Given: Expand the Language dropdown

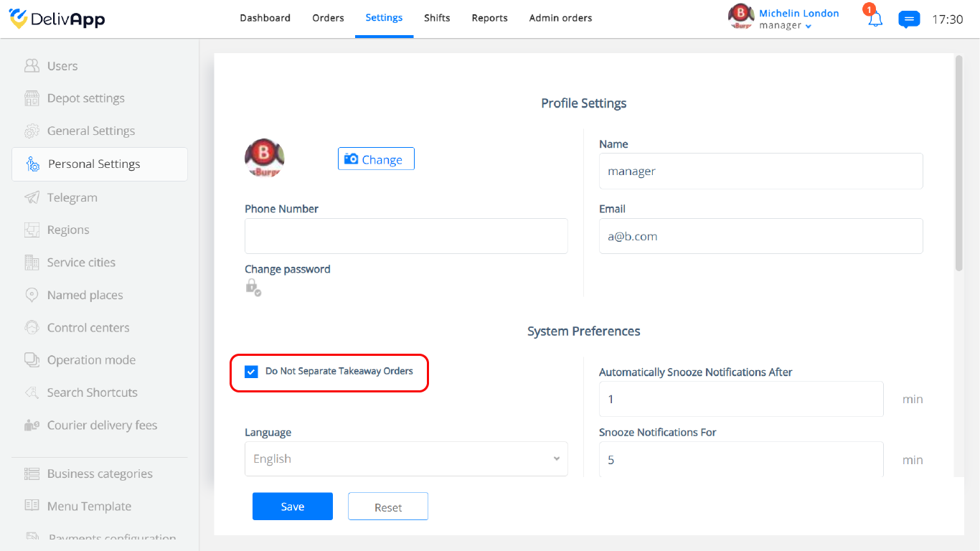Looking at the screenshot, I should 406,458.
